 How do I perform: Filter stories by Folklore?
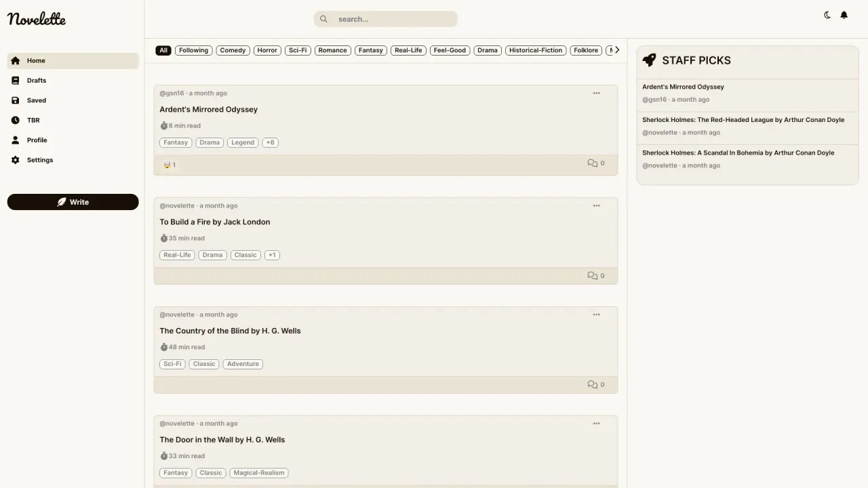click(586, 50)
